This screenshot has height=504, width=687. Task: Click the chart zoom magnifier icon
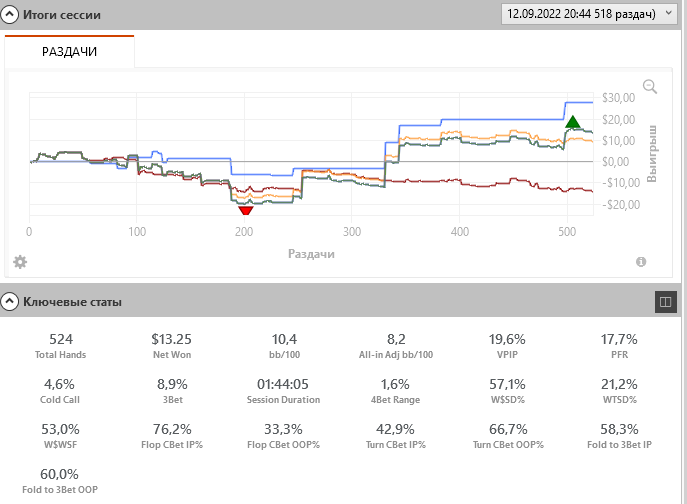(650, 87)
